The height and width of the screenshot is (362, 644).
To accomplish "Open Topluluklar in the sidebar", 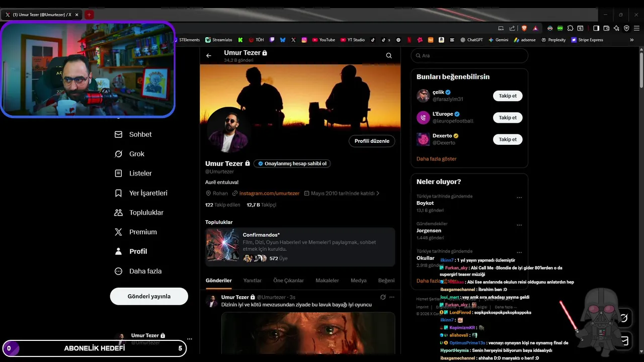I will pyautogui.click(x=139, y=213).
